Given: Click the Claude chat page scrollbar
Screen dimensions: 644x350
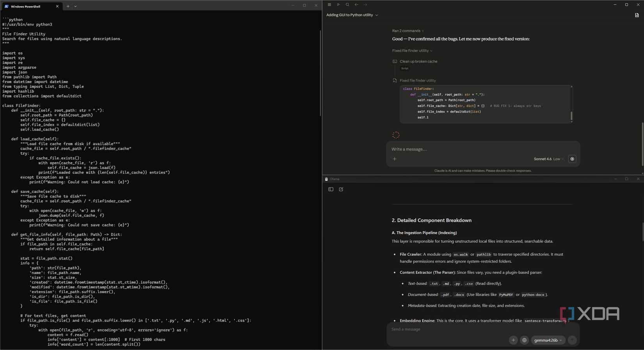Looking at the screenshot, I should coord(642,144).
